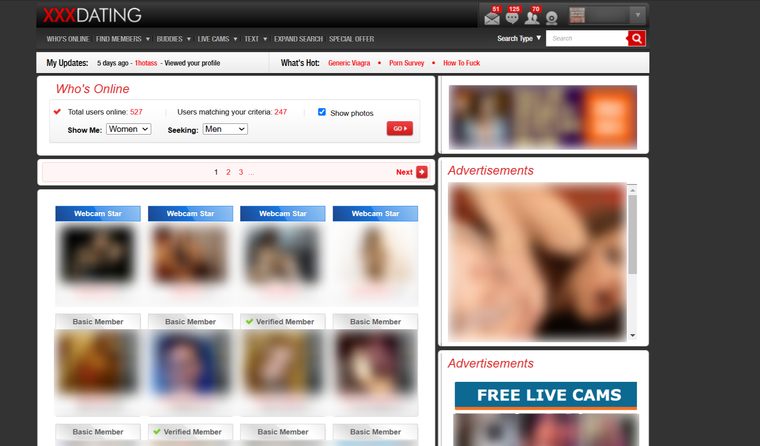Open the mail inbox icon with 51 badge
Image resolution: width=760 pixels, height=446 pixels.
[491, 18]
